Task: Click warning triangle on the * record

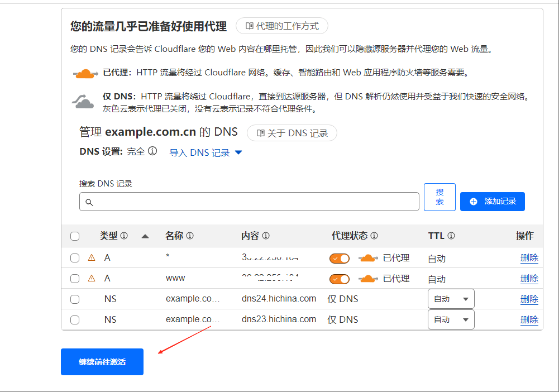Action: point(92,258)
